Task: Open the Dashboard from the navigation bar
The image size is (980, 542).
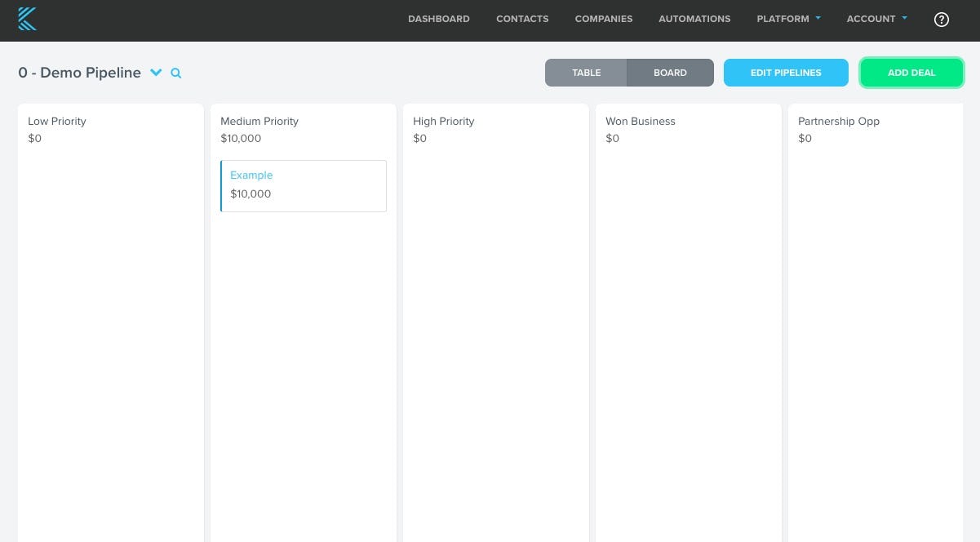Action: pyautogui.click(x=438, y=19)
